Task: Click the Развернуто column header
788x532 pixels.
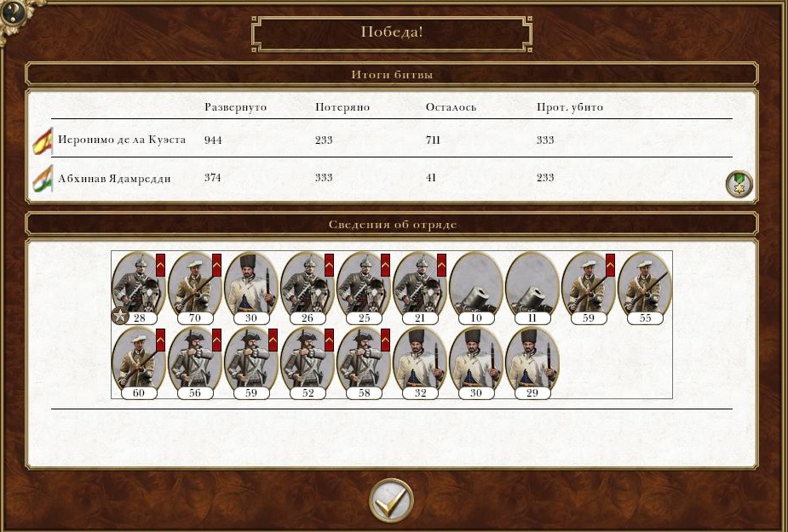Action: [235, 107]
